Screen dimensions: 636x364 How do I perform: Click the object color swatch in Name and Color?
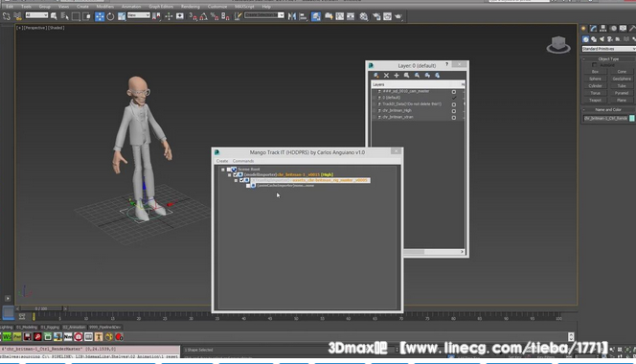click(632, 119)
